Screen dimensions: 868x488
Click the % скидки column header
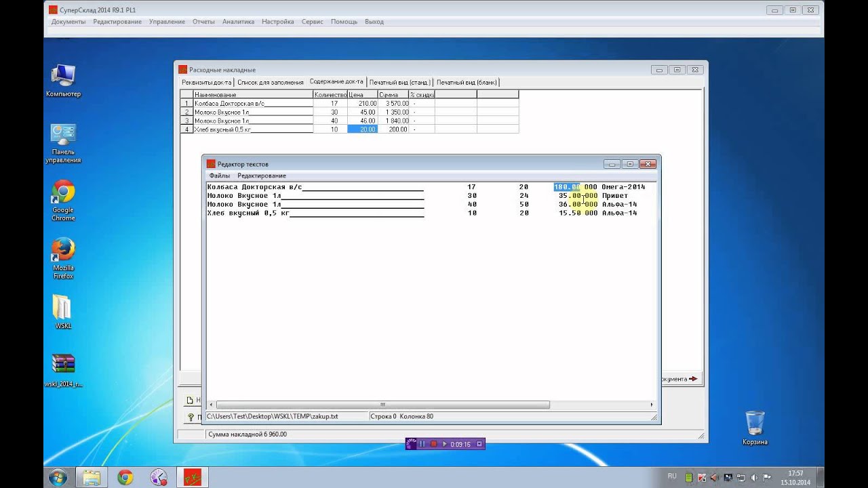coord(422,95)
